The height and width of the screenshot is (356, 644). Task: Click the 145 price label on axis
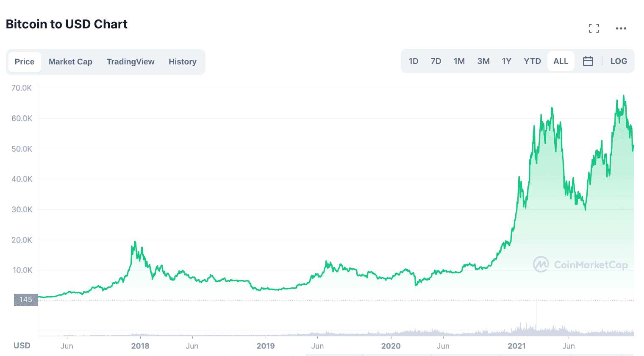coord(26,300)
